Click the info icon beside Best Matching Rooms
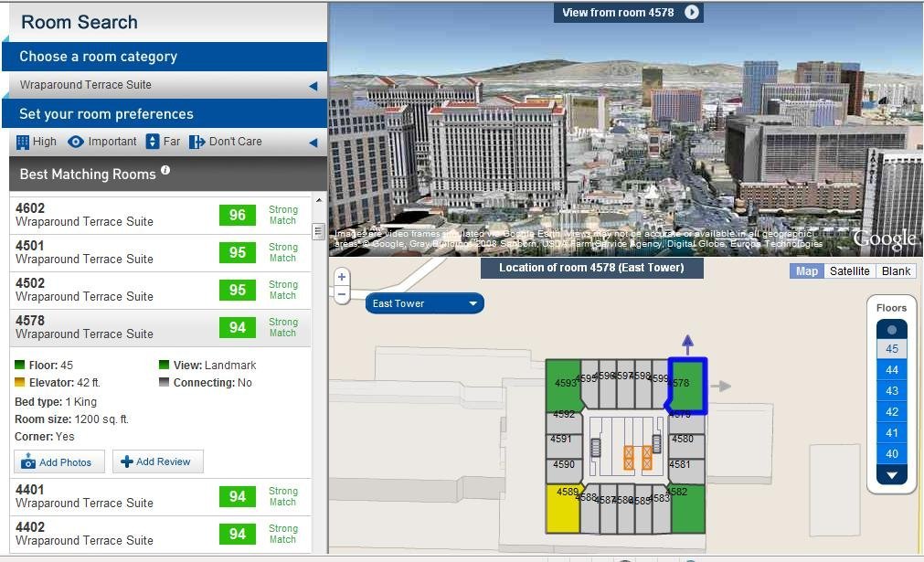Image resolution: width=924 pixels, height=562 pixels. point(165,170)
